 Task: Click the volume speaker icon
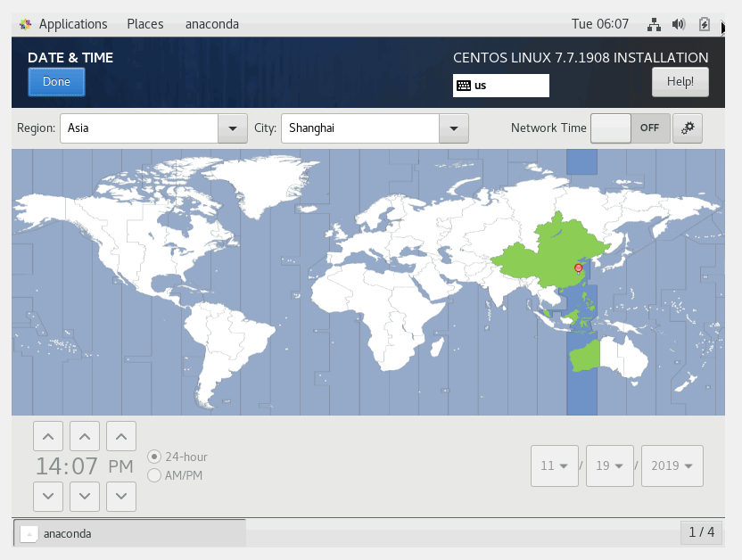pos(679,24)
